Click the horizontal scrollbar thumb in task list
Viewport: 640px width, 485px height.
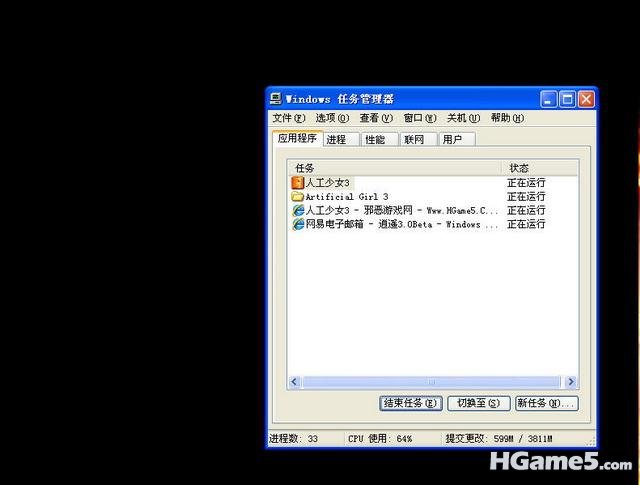[x=431, y=382]
